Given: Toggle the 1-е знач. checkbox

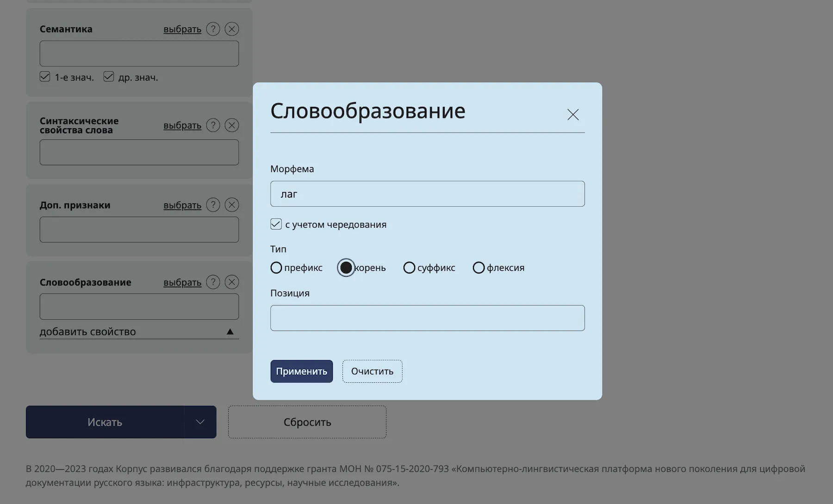Looking at the screenshot, I should coord(45,76).
